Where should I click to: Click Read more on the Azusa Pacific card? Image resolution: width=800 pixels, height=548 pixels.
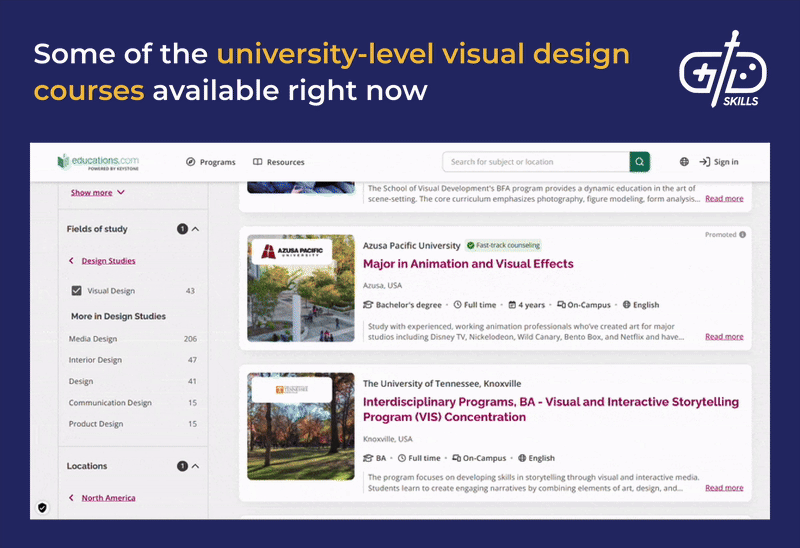click(724, 337)
